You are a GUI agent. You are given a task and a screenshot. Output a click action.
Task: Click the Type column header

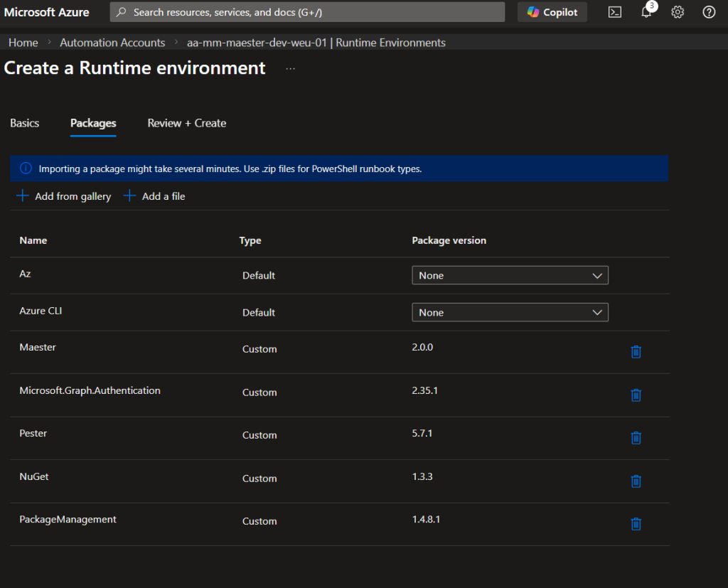click(250, 240)
